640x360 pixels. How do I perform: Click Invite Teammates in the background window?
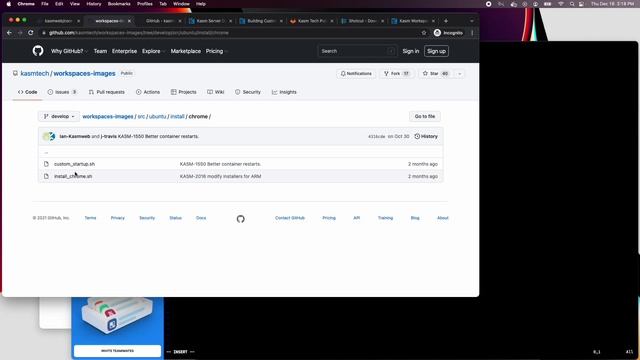tap(118, 351)
